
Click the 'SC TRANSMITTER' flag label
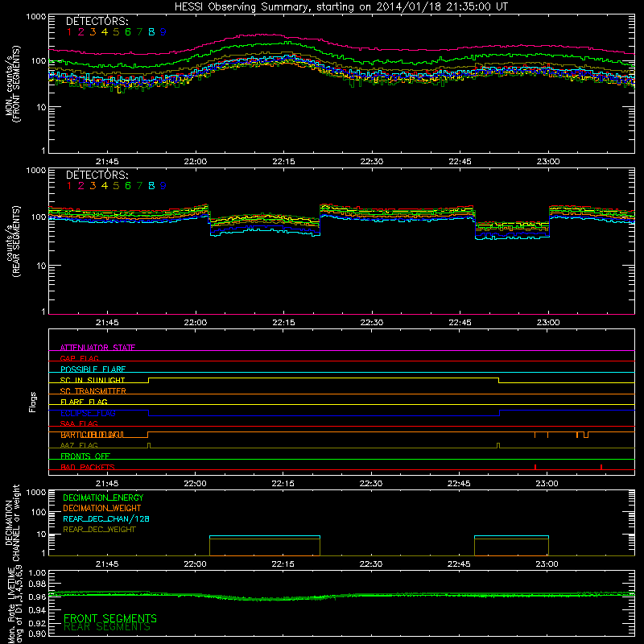point(93,391)
